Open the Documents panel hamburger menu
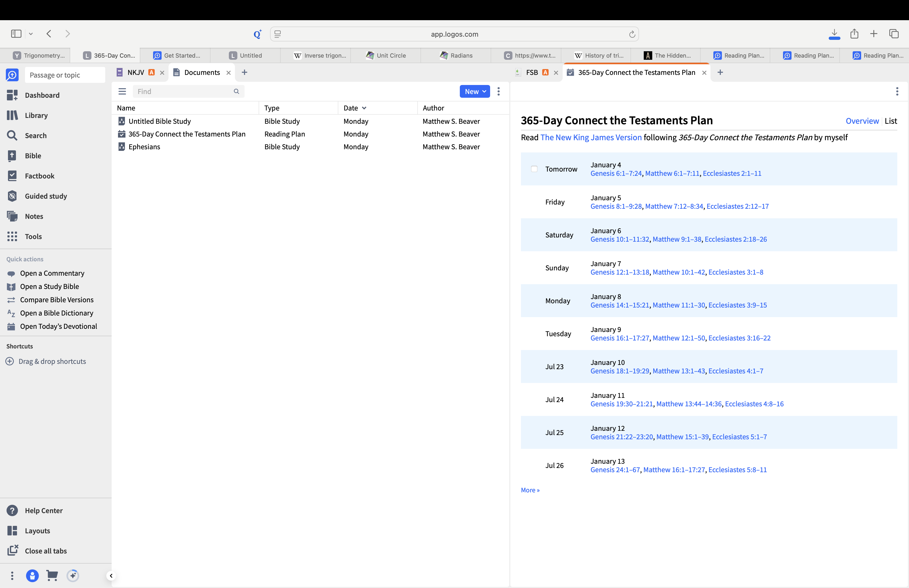Screen dimensions: 909x588 pos(122,91)
